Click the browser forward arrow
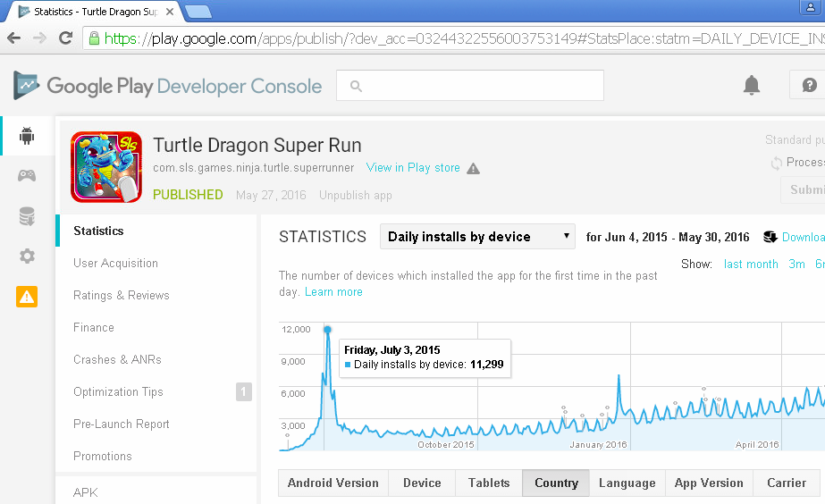Screen dimensions: 825x504 coord(40,38)
